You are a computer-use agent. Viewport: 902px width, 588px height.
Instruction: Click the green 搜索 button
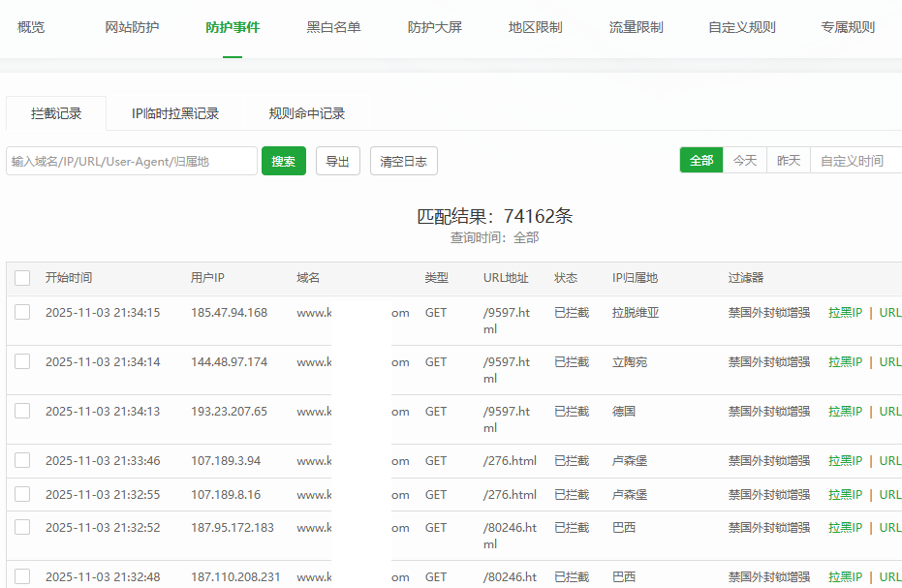283,161
